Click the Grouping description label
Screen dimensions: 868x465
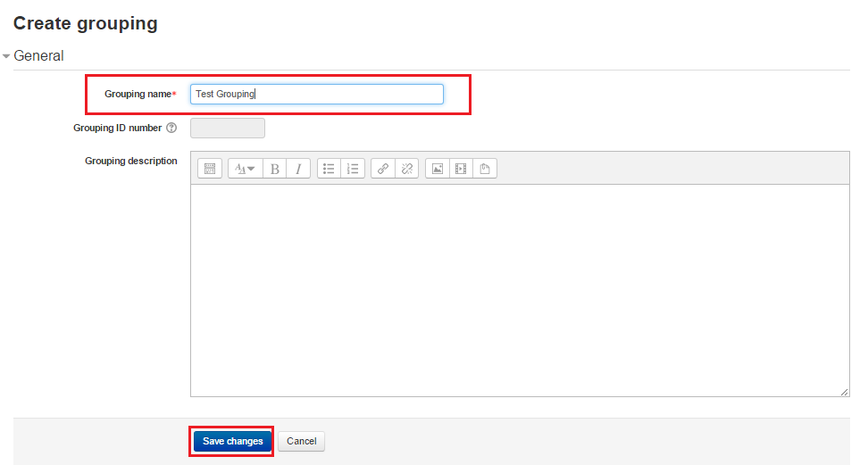pyautogui.click(x=130, y=162)
